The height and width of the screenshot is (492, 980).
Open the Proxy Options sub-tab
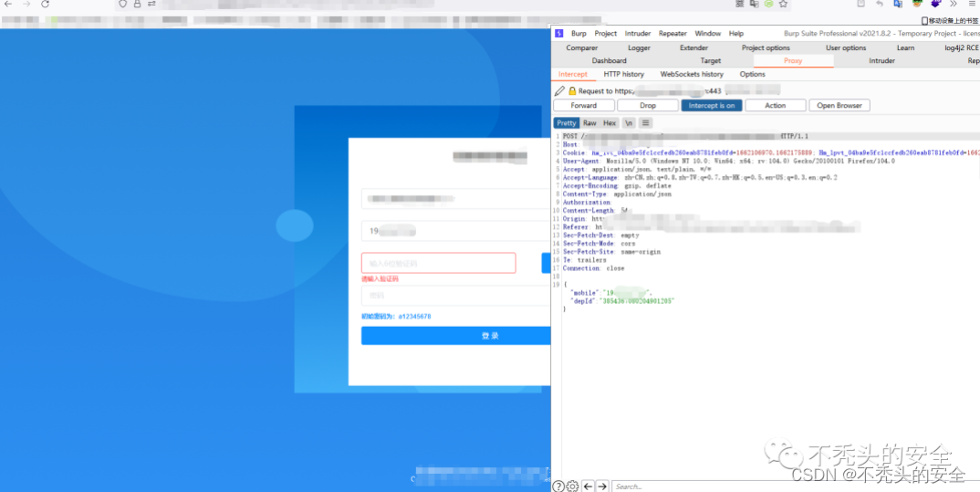tap(752, 74)
